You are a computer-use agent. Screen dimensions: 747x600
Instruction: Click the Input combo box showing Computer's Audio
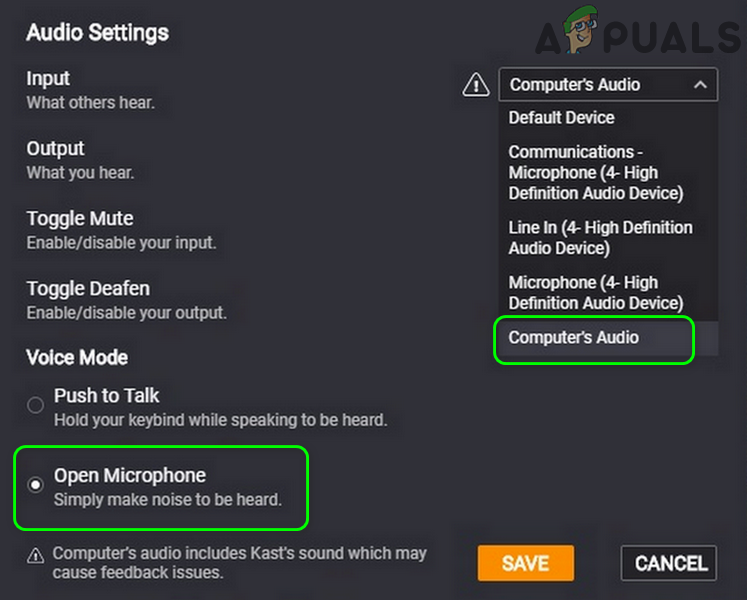pos(590,85)
